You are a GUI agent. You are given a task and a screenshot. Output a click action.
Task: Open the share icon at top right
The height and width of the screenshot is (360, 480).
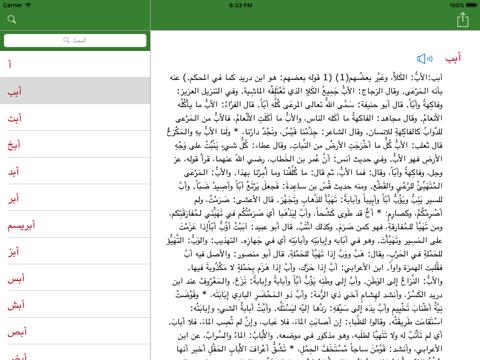pos(463,20)
